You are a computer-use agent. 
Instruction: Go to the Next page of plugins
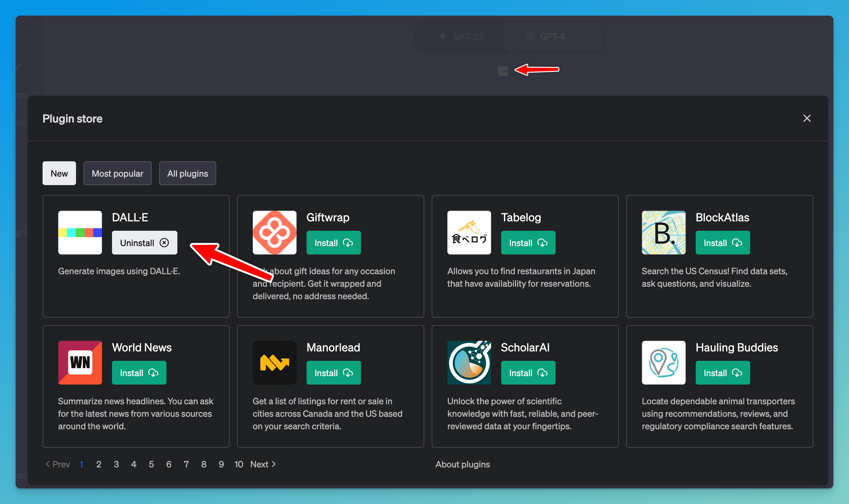tap(263, 464)
